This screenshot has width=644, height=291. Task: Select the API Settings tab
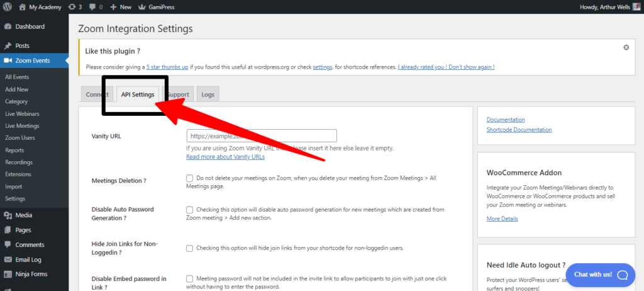[138, 94]
